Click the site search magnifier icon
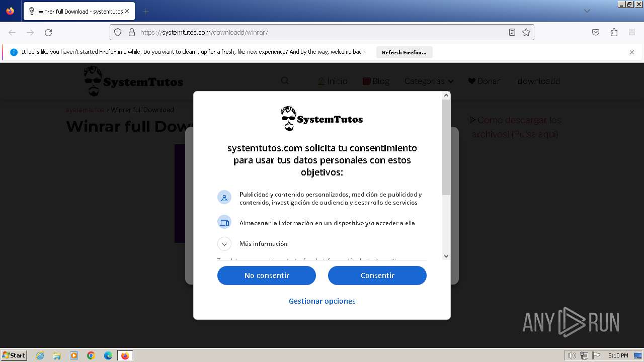The image size is (644, 362). pyautogui.click(x=285, y=81)
